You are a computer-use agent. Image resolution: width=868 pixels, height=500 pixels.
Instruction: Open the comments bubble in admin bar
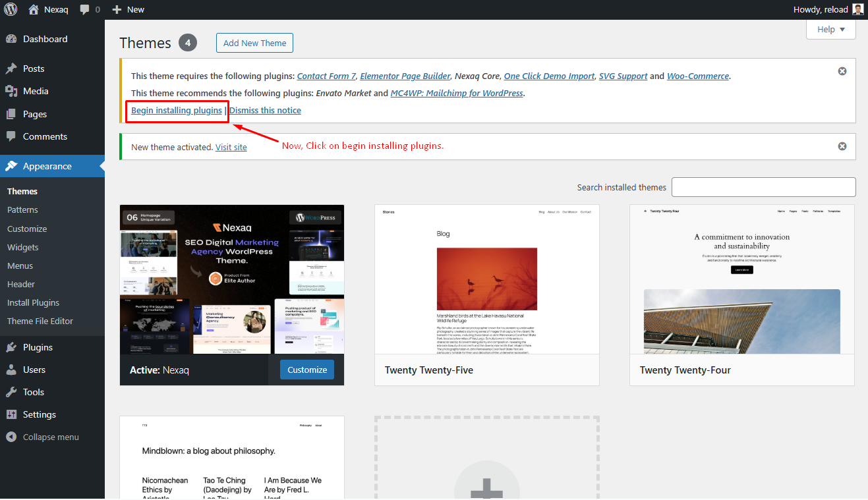pos(85,10)
